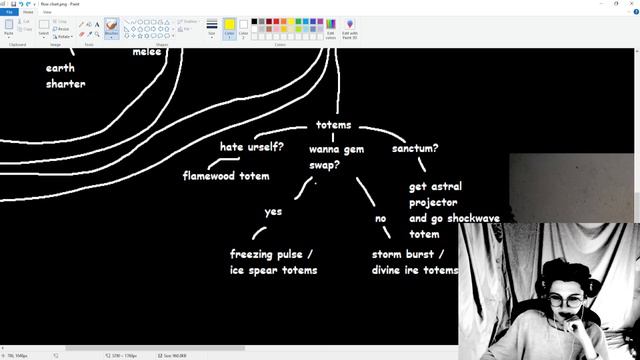Pick the green palette color

pyautogui.click(x=298, y=22)
